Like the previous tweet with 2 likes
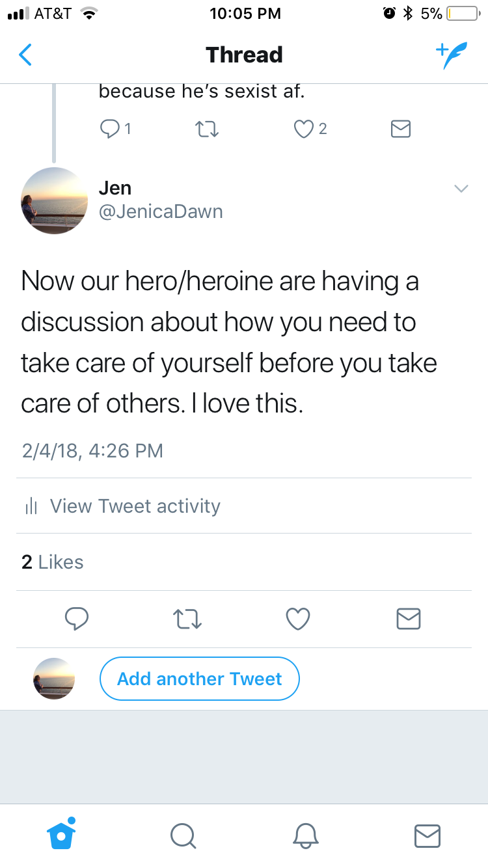The width and height of the screenshot is (488, 868). click(303, 129)
